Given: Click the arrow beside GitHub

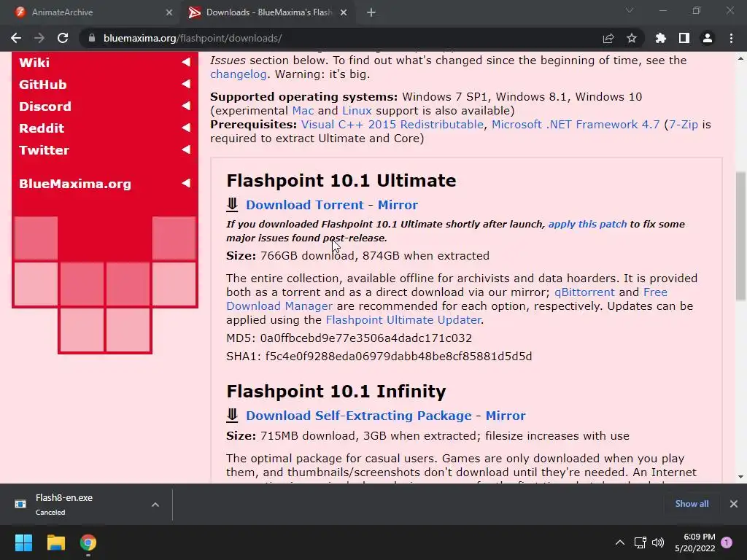Looking at the screenshot, I should pyautogui.click(x=186, y=84).
